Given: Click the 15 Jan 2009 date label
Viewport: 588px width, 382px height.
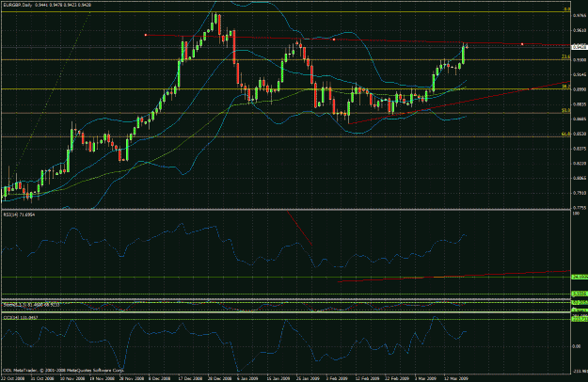Looking at the screenshot, I should point(278,378).
